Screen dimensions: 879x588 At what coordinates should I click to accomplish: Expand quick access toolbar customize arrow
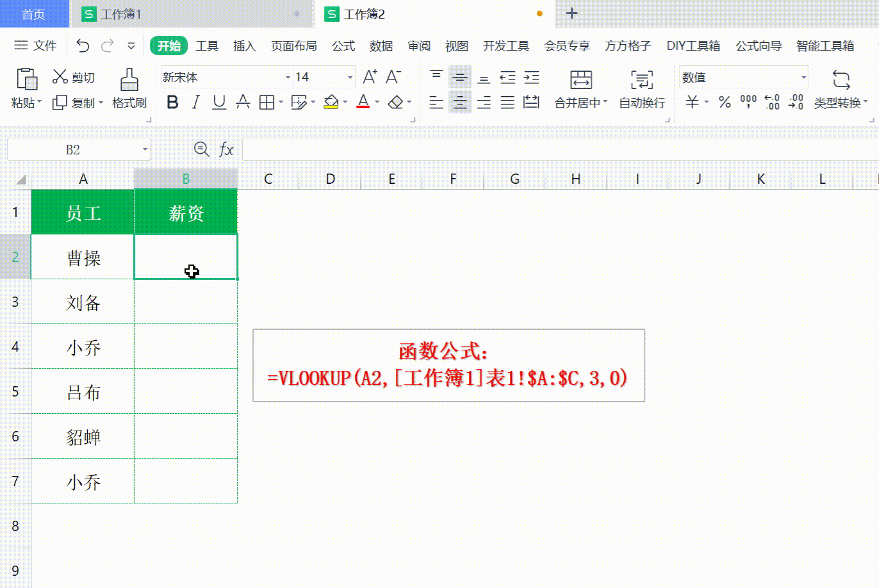[131, 45]
